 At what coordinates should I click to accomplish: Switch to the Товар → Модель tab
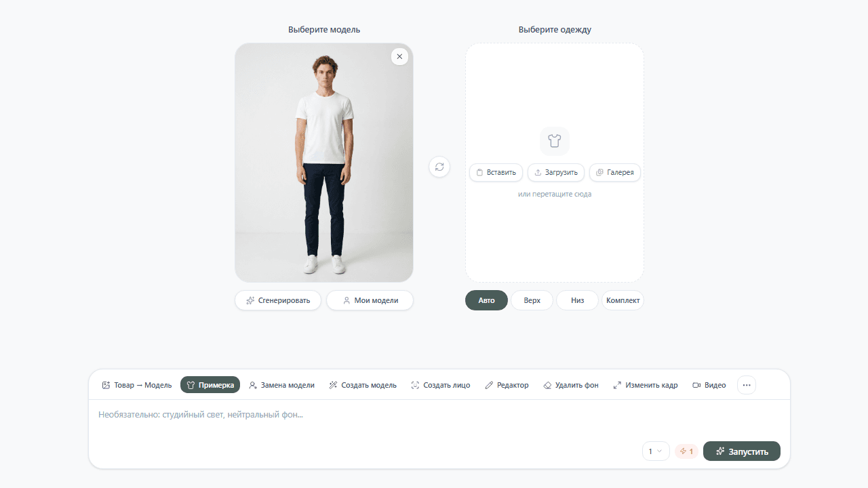(137, 385)
